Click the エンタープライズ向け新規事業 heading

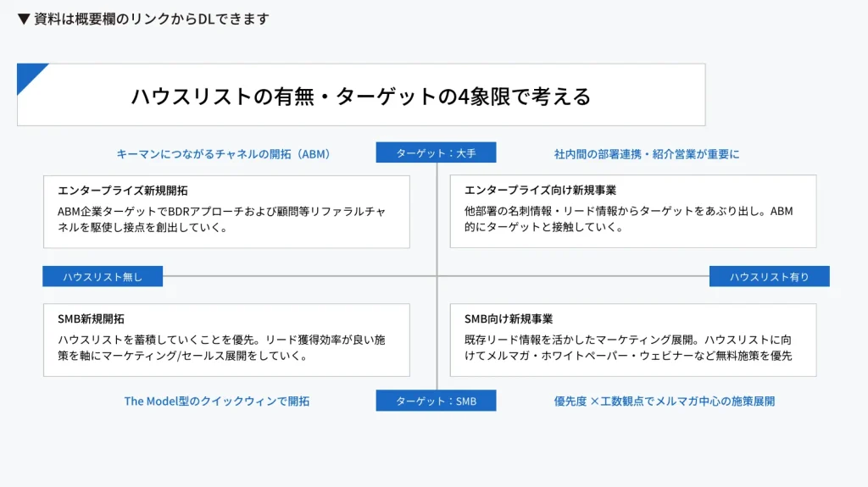click(x=540, y=191)
